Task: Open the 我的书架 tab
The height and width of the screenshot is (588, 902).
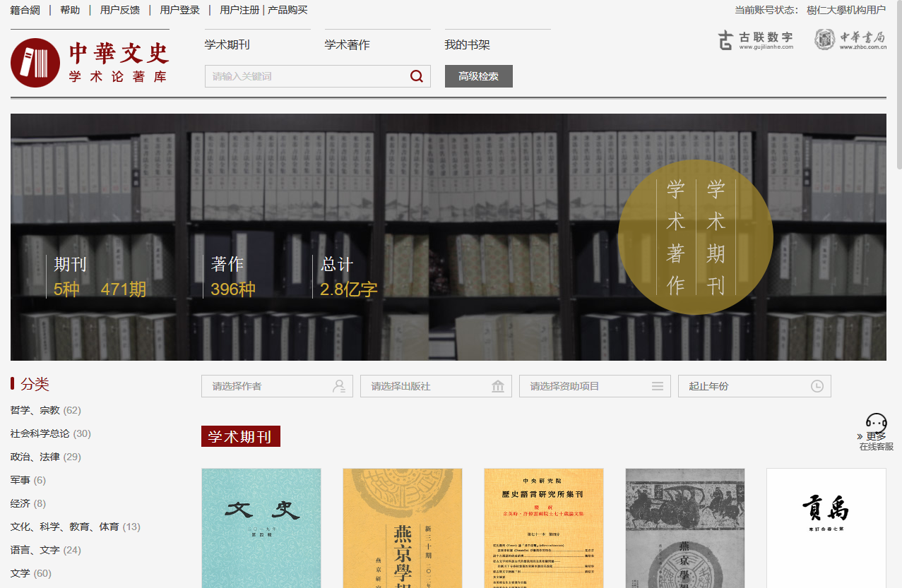Action: tap(467, 44)
